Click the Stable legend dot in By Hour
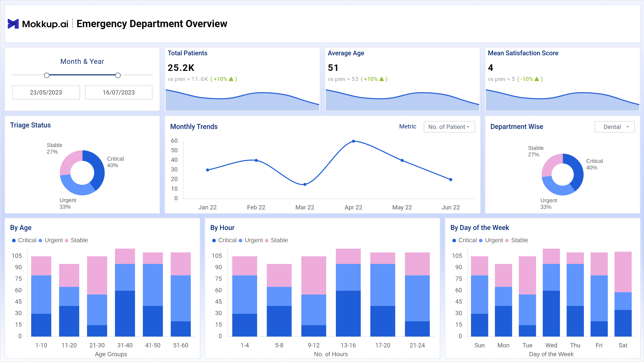 (267, 241)
